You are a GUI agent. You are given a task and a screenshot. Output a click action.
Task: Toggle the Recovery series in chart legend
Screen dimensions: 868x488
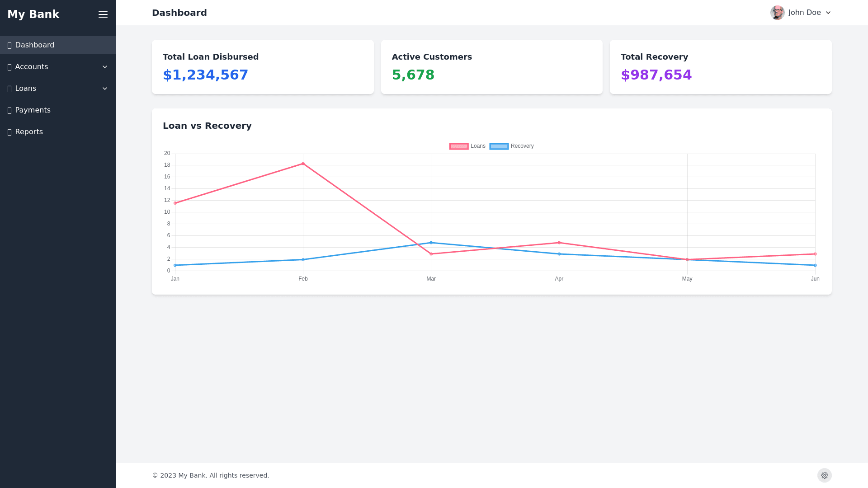[522, 146]
